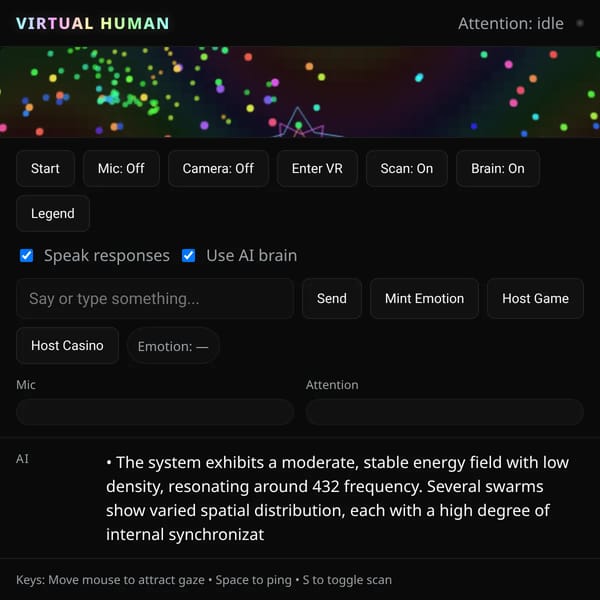Open the Legend panel
Viewport: 600px width, 600px height.
tap(53, 213)
